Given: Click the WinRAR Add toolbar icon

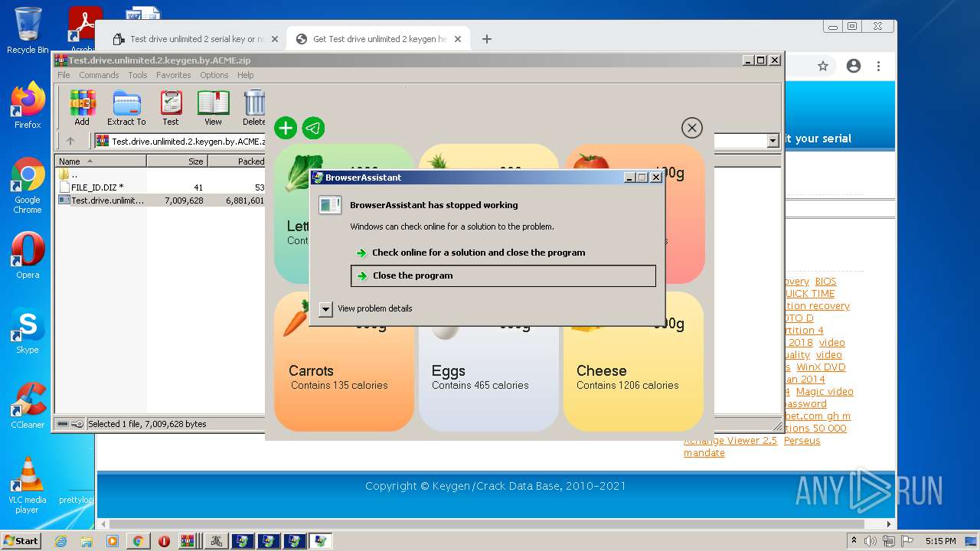Looking at the screenshot, I should pyautogui.click(x=82, y=107).
